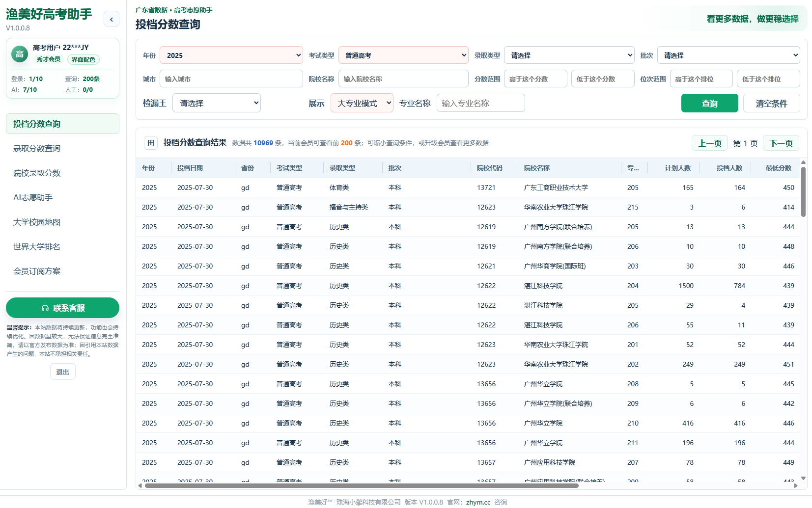This screenshot has height=508, width=812.
Task: Open 会员订阅方案 in the sidebar
Action: (62, 271)
